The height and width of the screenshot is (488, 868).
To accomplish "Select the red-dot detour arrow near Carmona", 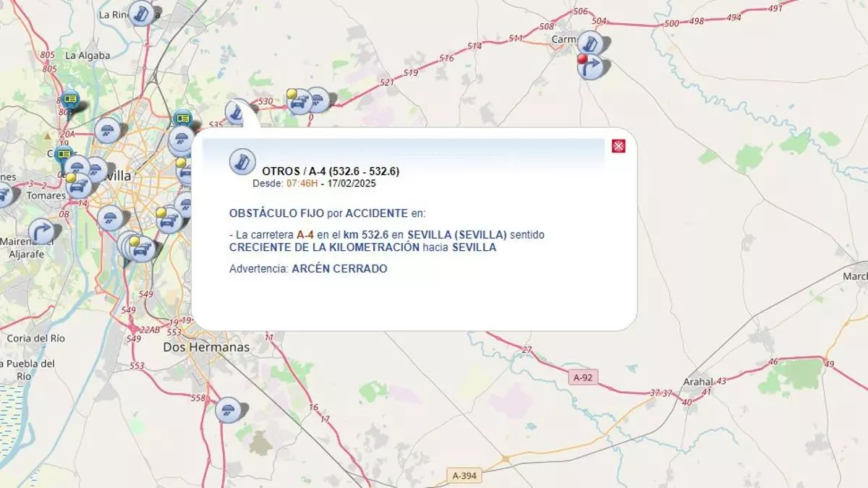I will (590, 67).
